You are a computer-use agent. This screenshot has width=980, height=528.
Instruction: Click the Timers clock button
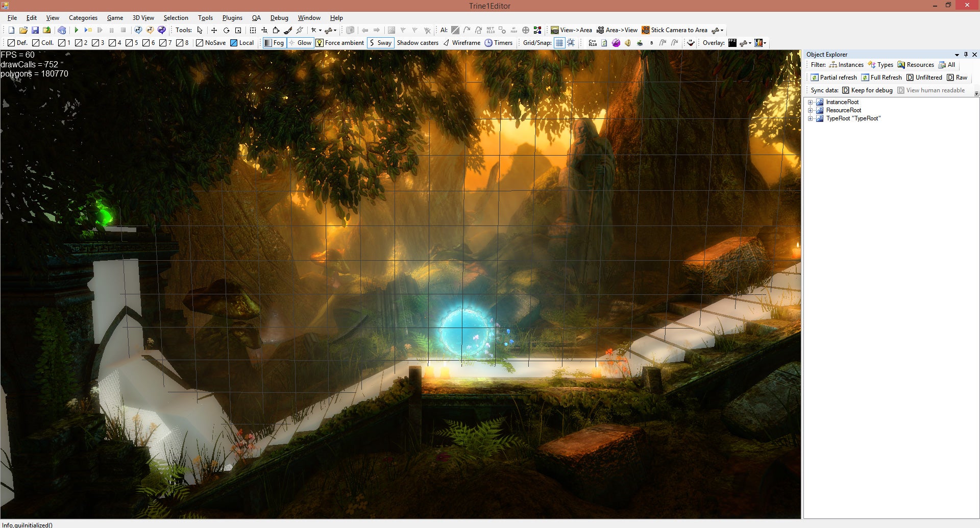499,43
